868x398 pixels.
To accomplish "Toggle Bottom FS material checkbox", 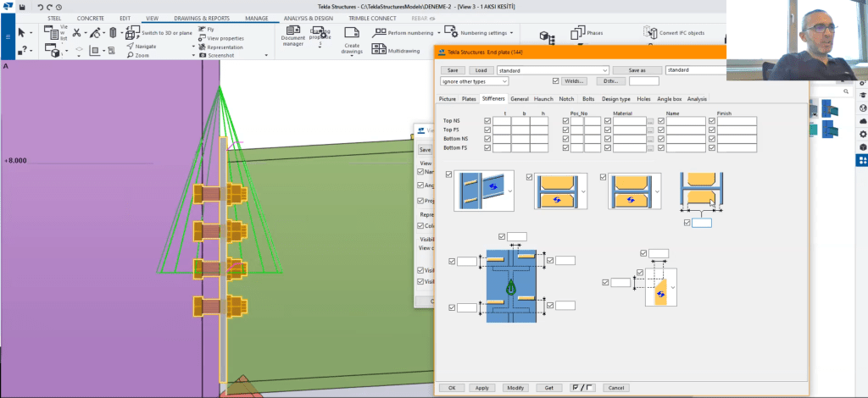I will (x=607, y=148).
